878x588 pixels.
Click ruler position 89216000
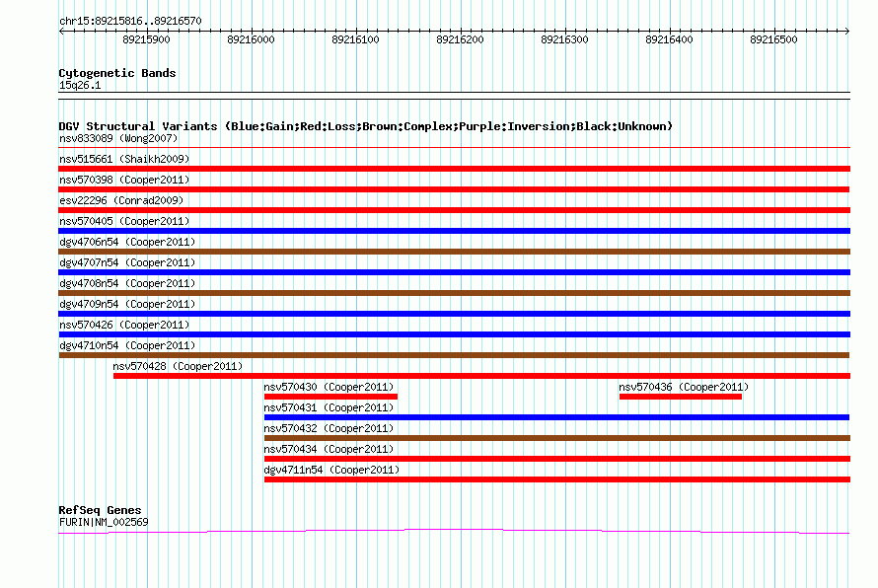[251, 39]
